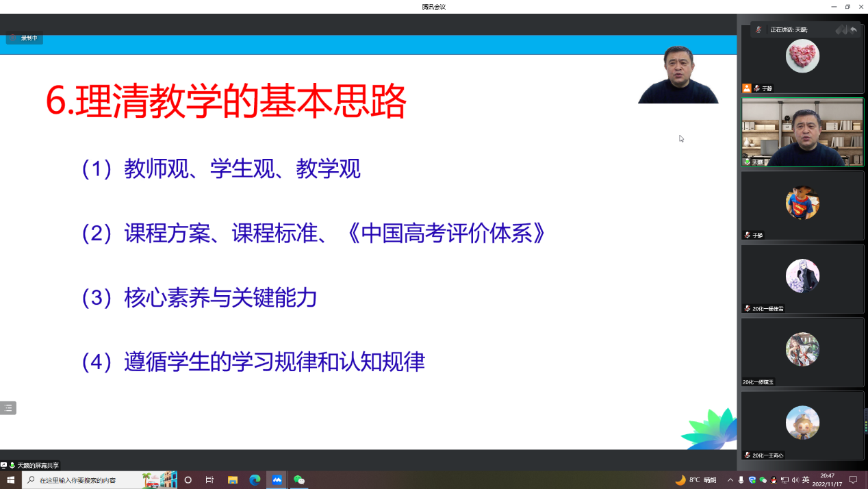Viewport: 868px width, 489px height.
Task: Switch the 英 input method indicator
Action: [x=806, y=480]
